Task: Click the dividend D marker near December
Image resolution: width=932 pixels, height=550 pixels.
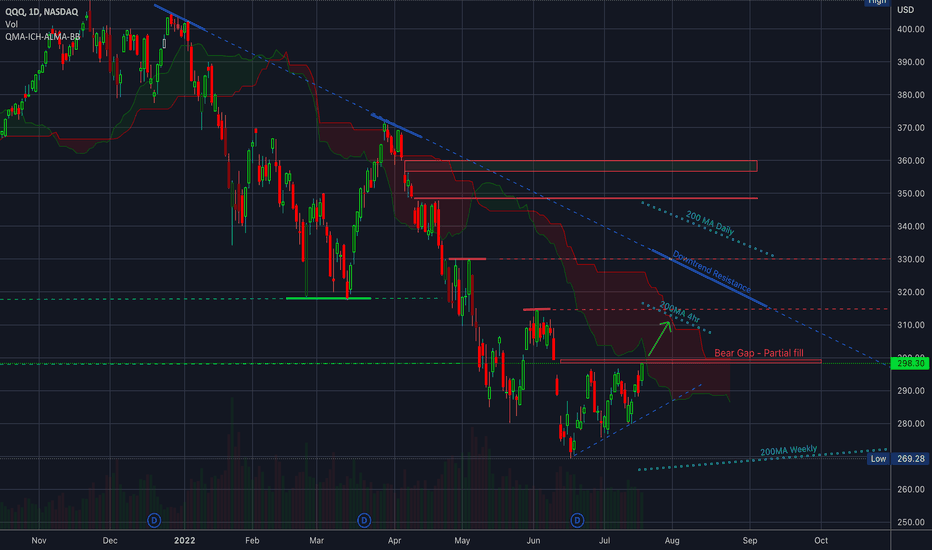Action: tap(154, 521)
